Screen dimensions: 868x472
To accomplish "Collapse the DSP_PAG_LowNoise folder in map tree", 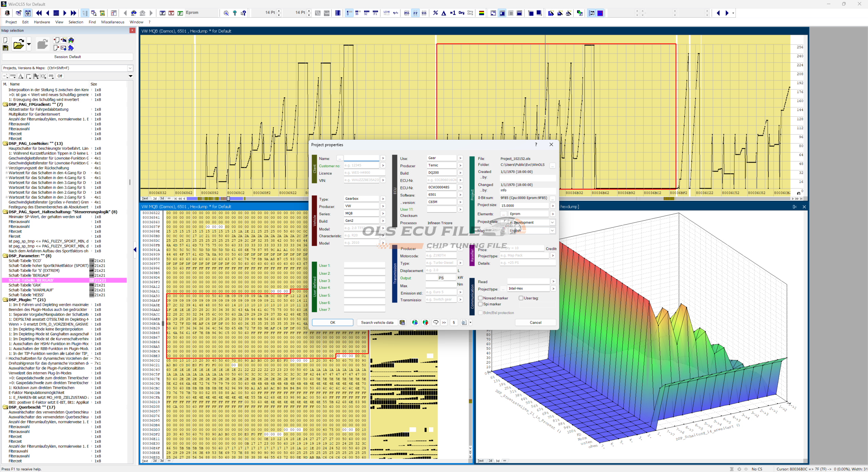I will tap(5, 143).
